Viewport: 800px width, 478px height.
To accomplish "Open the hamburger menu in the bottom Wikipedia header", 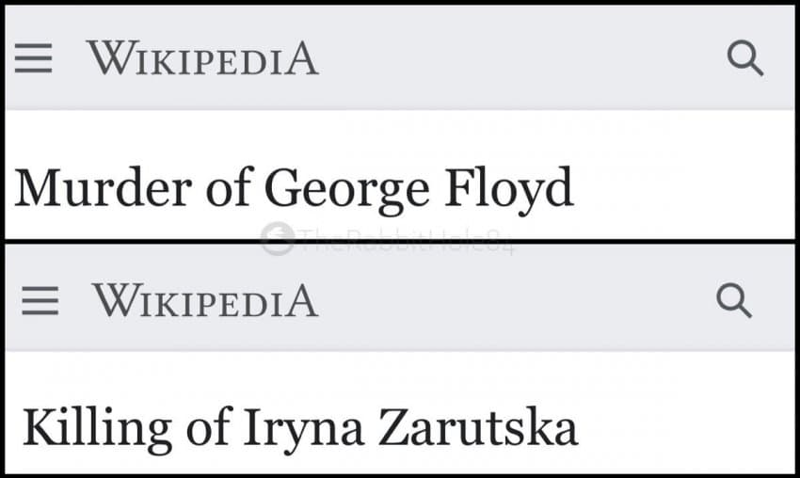I will point(40,300).
